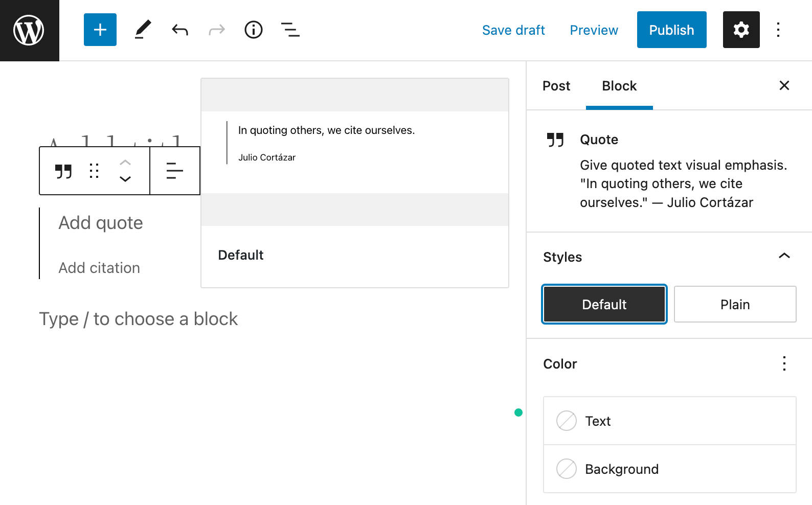Select the Plain quote style

[735, 304]
